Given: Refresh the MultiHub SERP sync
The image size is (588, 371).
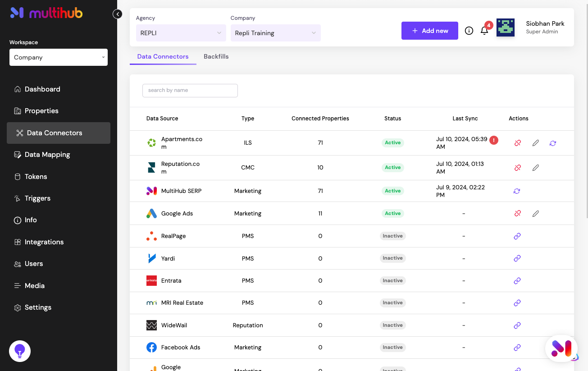Looking at the screenshot, I should 517,191.
